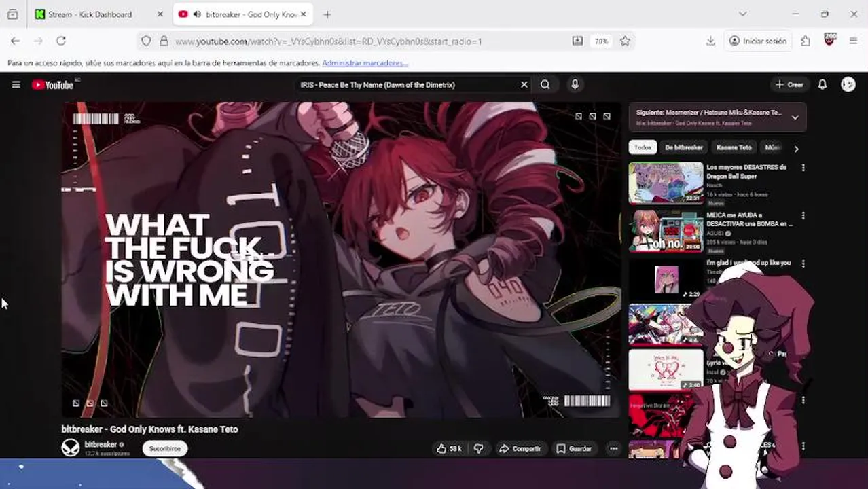Image resolution: width=868 pixels, height=489 pixels.
Task: Open tracking protection shield icon
Action: click(x=146, y=41)
